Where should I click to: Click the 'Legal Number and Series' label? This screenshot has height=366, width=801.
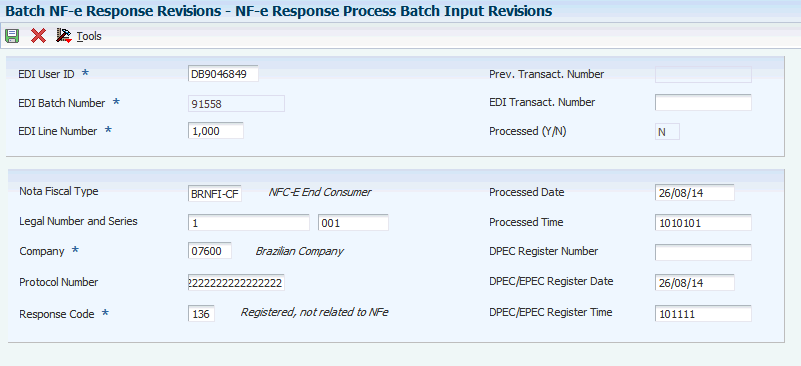(78, 221)
